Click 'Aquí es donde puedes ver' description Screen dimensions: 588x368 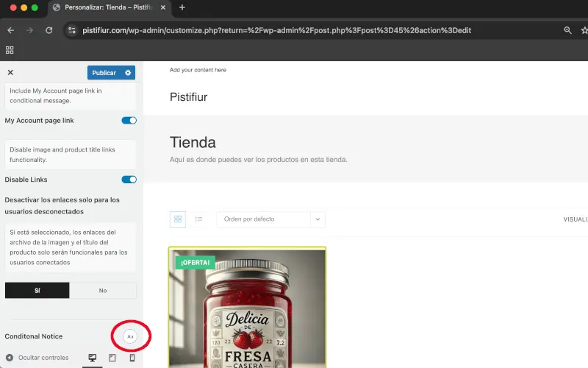pos(259,160)
